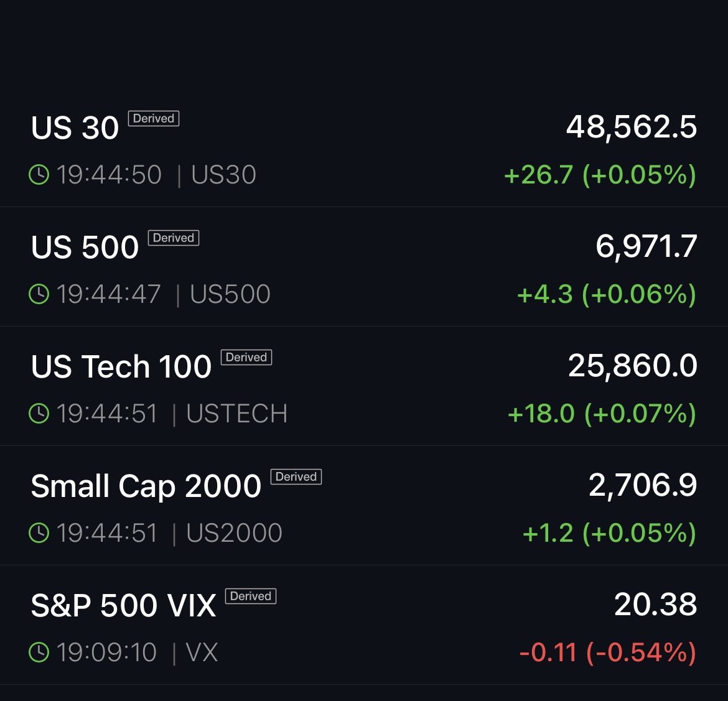Select the Small Cap 2000 index name
Viewport: 728px width, 701px height.
tap(146, 486)
